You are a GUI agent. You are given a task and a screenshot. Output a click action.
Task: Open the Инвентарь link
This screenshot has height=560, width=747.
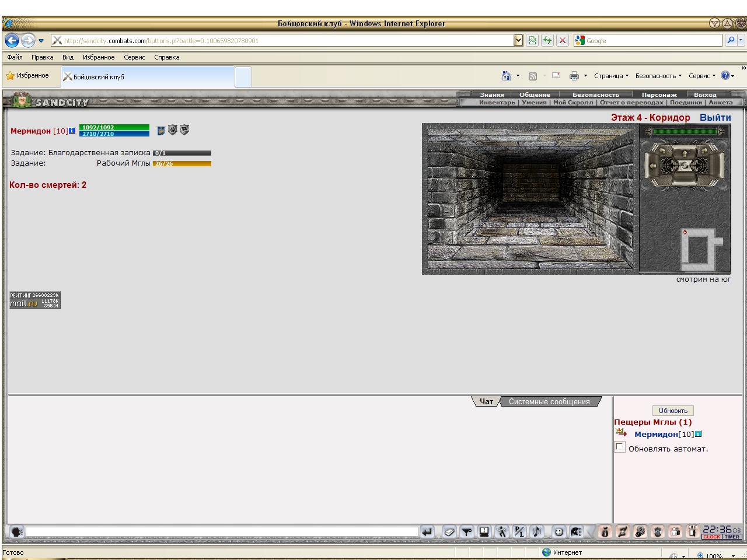pos(497,102)
